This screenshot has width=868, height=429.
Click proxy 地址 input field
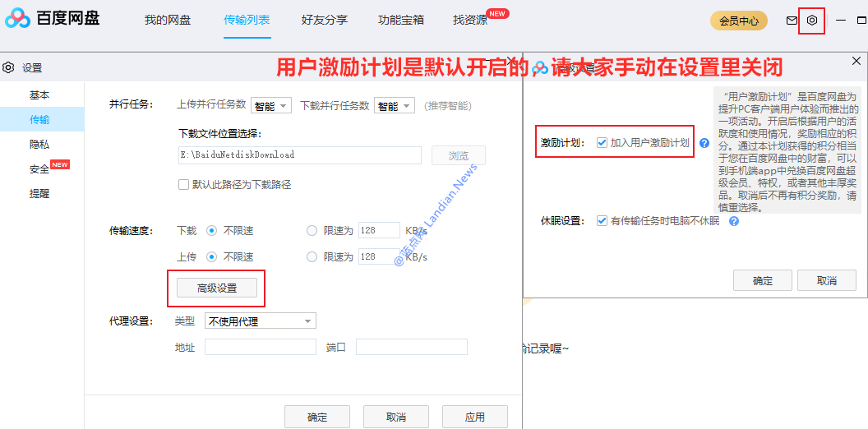click(261, 347)
